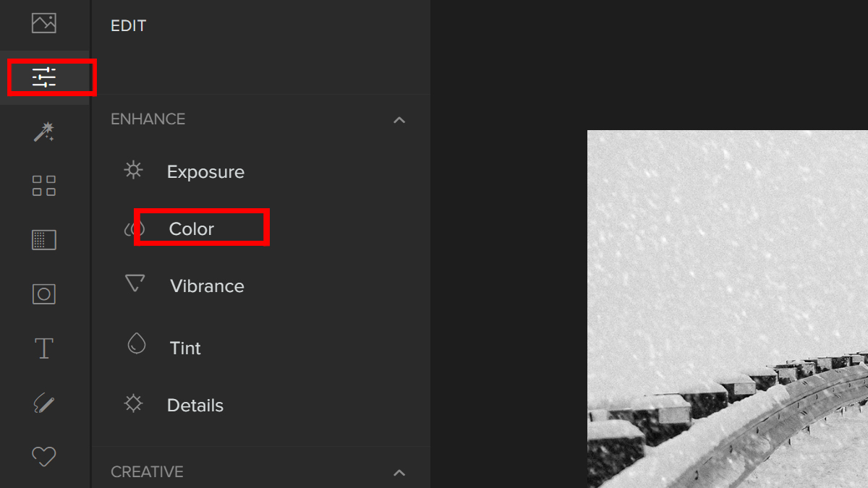868x488 pixels.
Task: Click the Tint droplet icon
Action: tap(136, 343)
